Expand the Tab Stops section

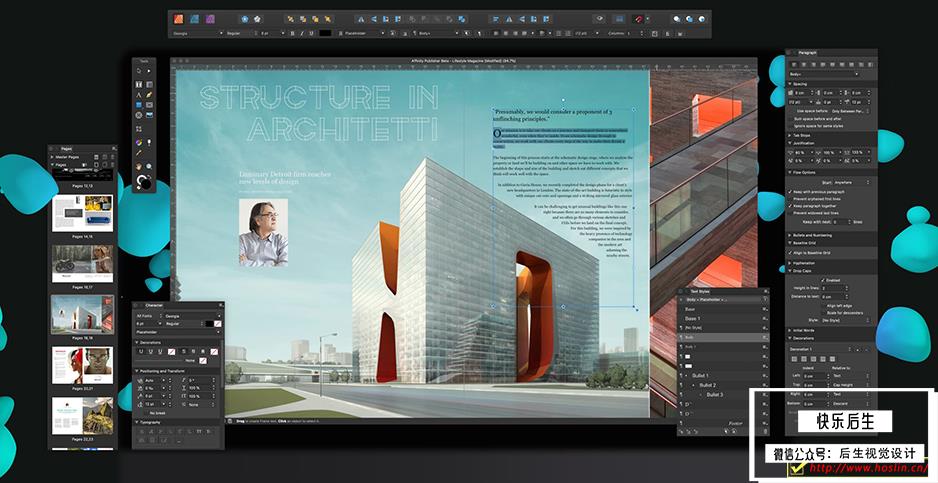click(790, 135)
